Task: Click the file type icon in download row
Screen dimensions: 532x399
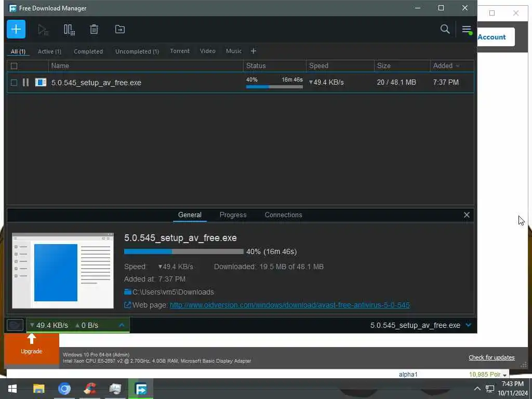Action: point(41,83)
